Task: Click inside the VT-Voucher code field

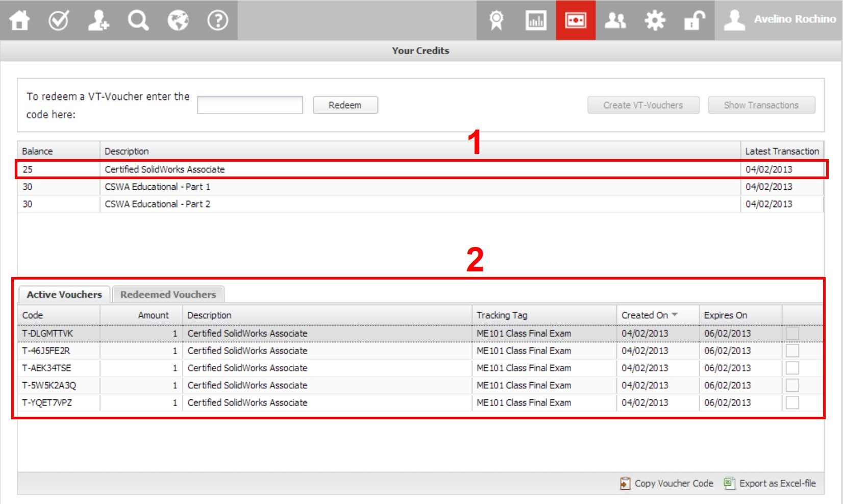Action: tap(250, 105)
